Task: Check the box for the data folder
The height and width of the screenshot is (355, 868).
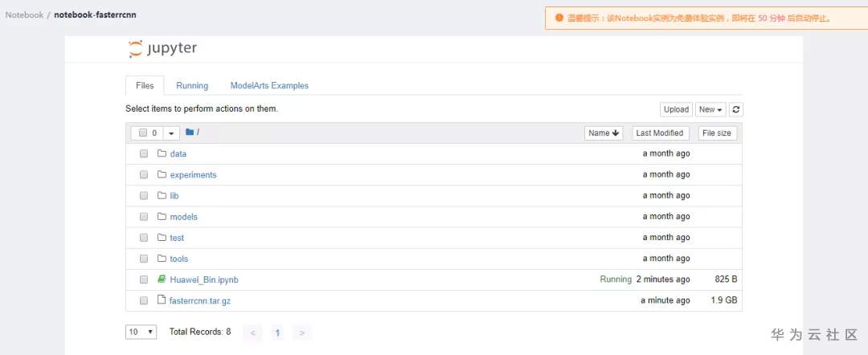Action: point(144,153)
